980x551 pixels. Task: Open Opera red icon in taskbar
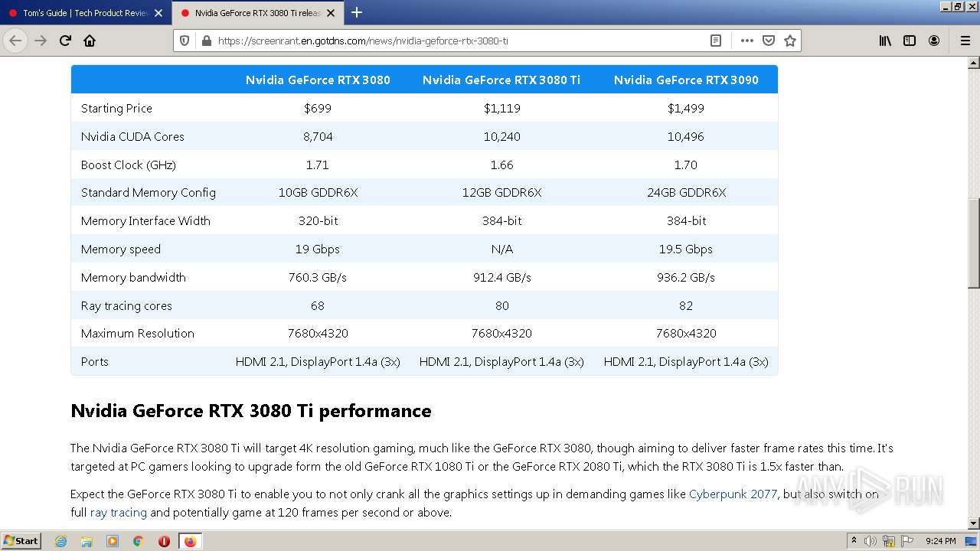tap(164, 541)
